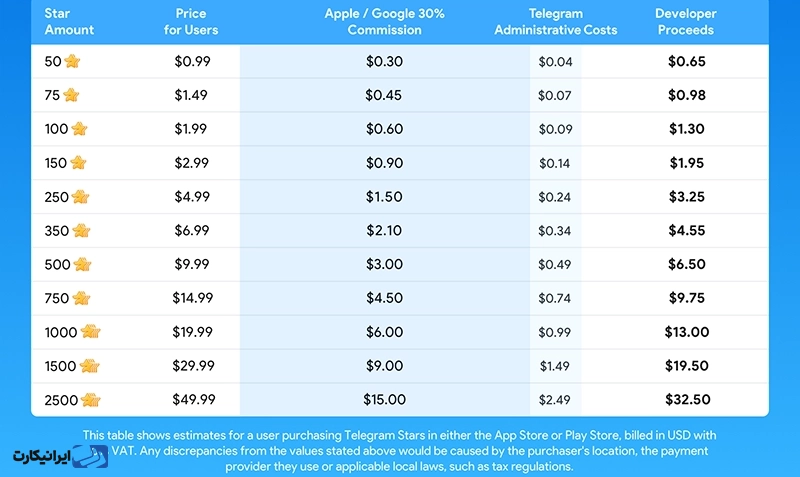Select the stars icon beside 1500
Viewport: 800px width, 477px height.
tap(90, 366)
